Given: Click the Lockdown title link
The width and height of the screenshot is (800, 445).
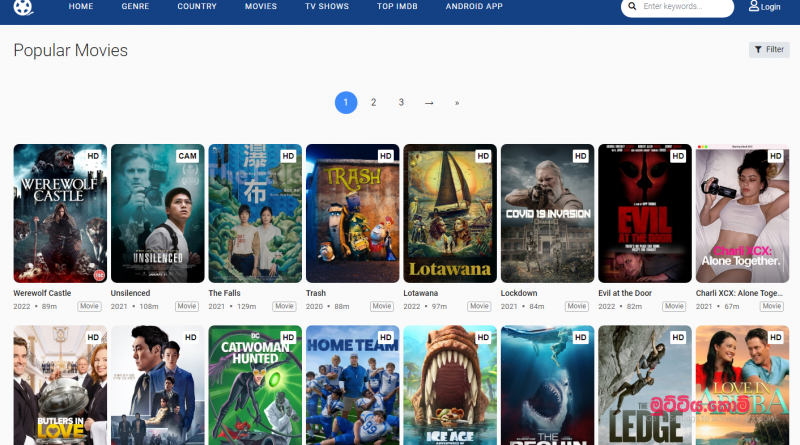Looking at the screenshot, I should point(519,293).
